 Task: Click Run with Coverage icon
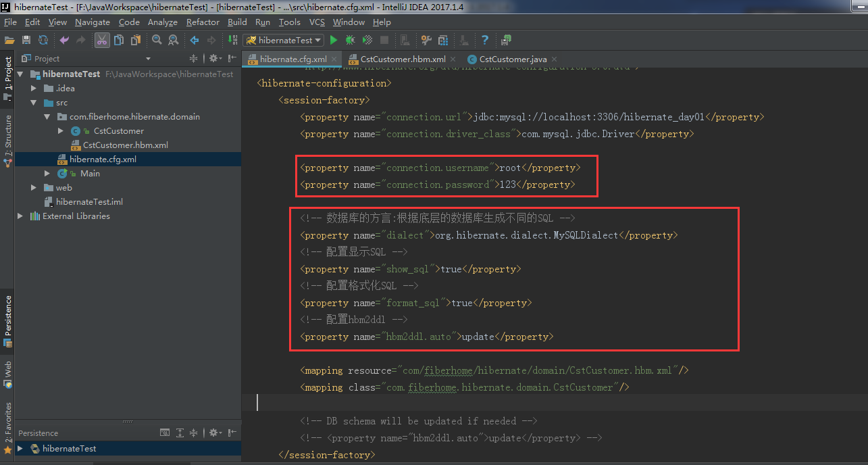click(367, 41)
